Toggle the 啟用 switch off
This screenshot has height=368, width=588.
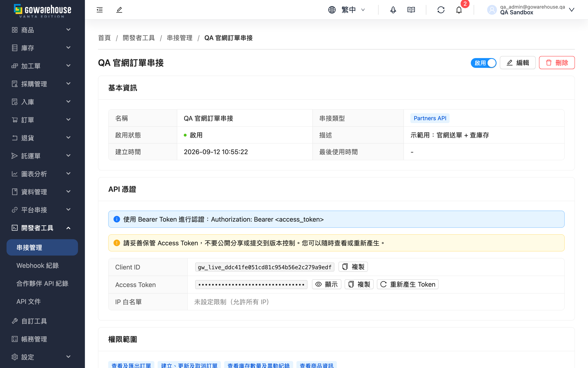pos(483,63)
